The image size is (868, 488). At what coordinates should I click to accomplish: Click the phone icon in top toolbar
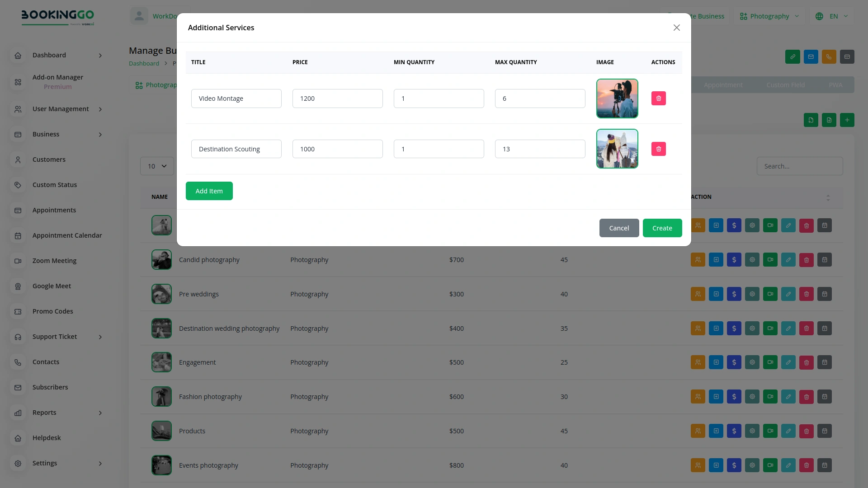pyautogui.click(x=829, y=57)
